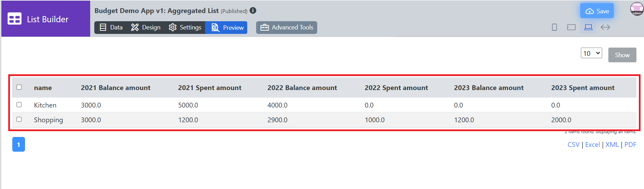The width and height of the screenshot is (644, 189).
Task: Click the Show button
Action: (622, 55)
